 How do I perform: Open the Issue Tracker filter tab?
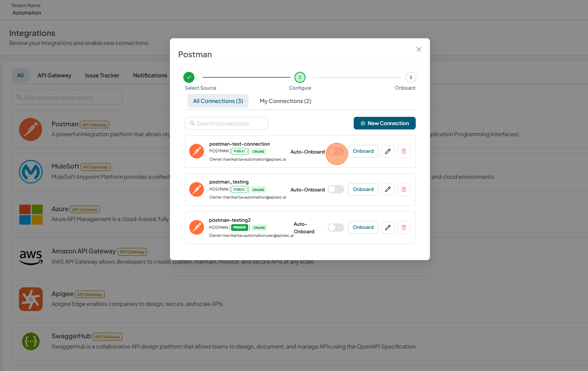102,75
